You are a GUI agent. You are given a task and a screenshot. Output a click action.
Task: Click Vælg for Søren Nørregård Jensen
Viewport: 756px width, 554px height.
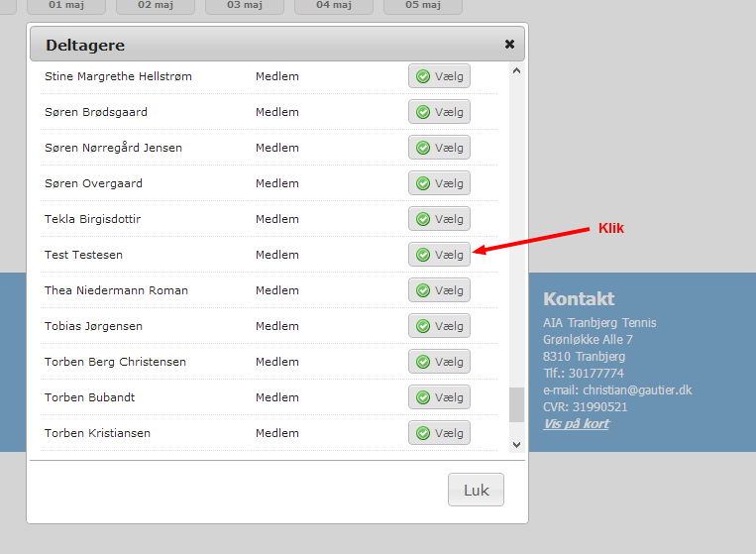(x=439, y=148)
